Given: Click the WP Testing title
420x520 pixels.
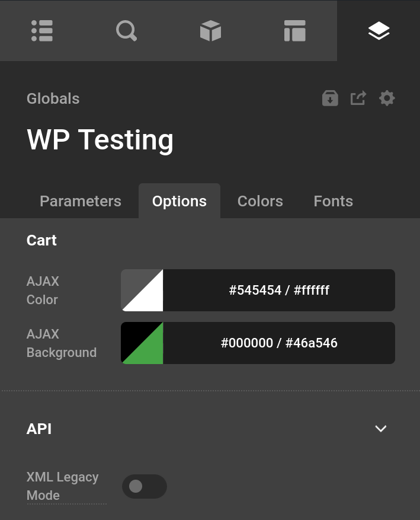Looking at the screenshot, I should coord(100,139).
